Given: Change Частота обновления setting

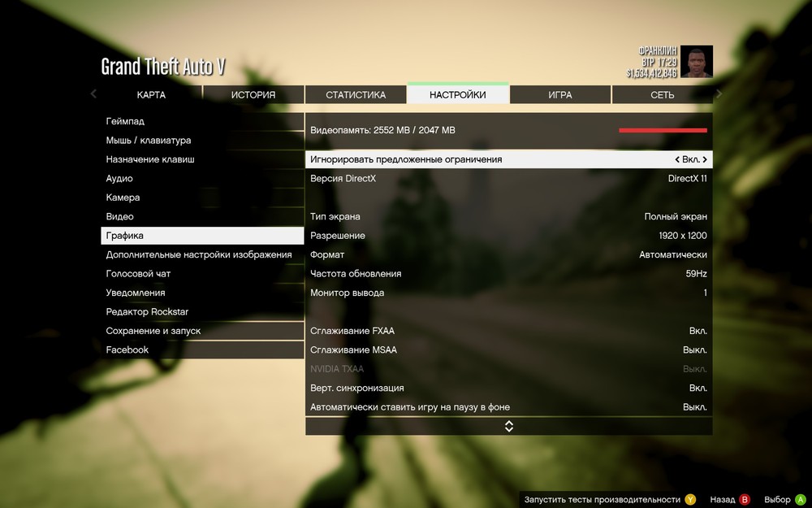Looking at the screenshot, I should coord(509,274).
